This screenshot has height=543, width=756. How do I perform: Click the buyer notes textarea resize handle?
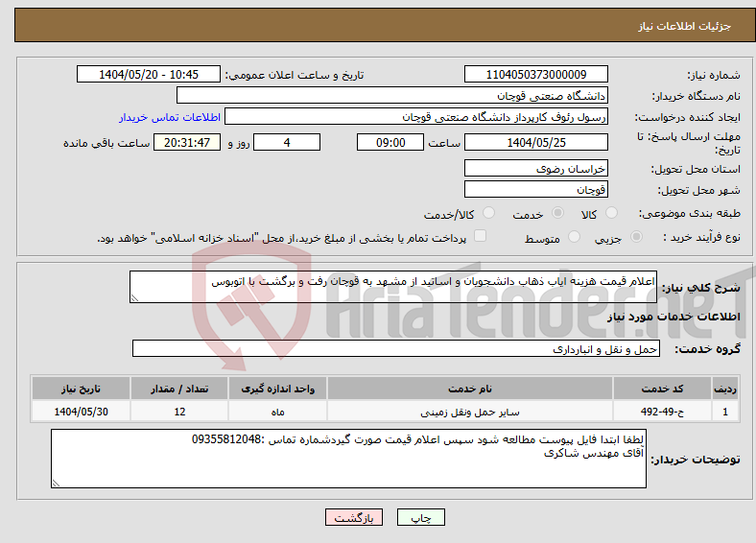coord(56,484)
